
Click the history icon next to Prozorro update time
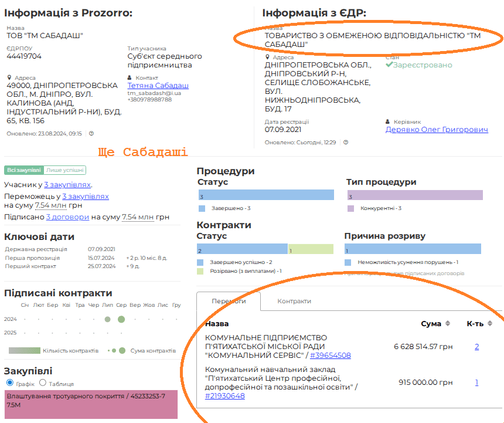pos(91,134)
